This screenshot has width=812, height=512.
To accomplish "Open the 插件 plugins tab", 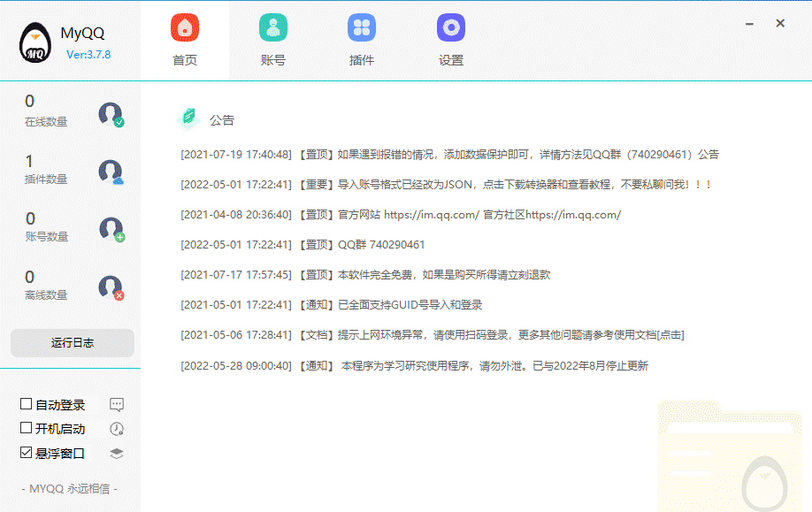I will [x=362, y=41].
